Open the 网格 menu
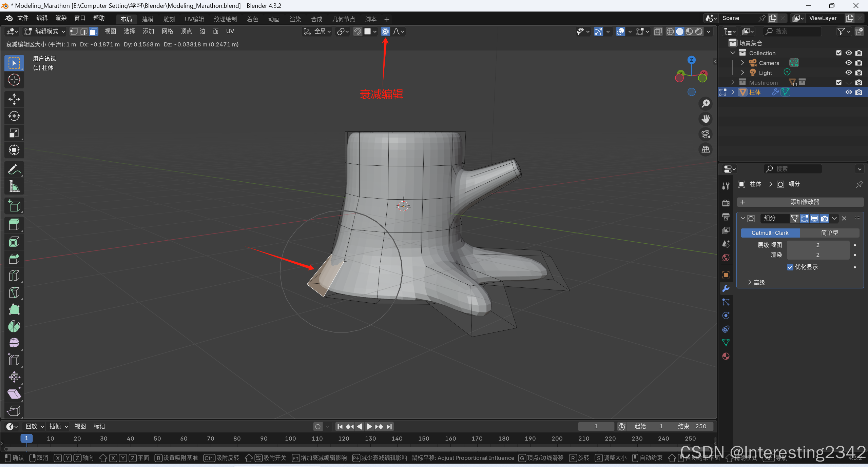The width and height of the screenshot is (868, 467). 167,32
